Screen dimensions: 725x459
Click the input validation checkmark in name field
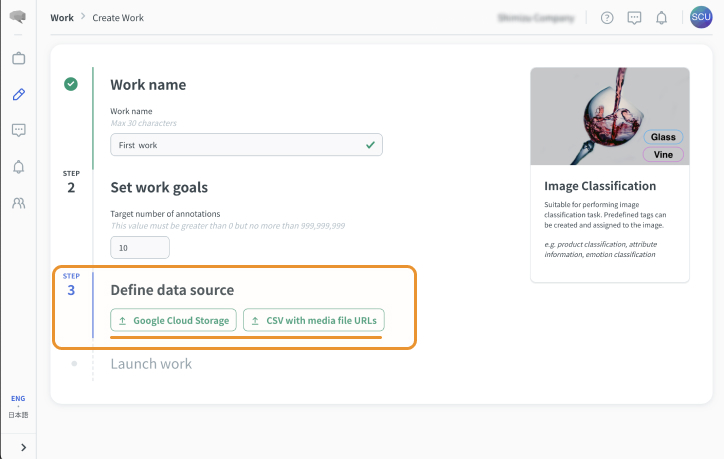tap(370, 145)
